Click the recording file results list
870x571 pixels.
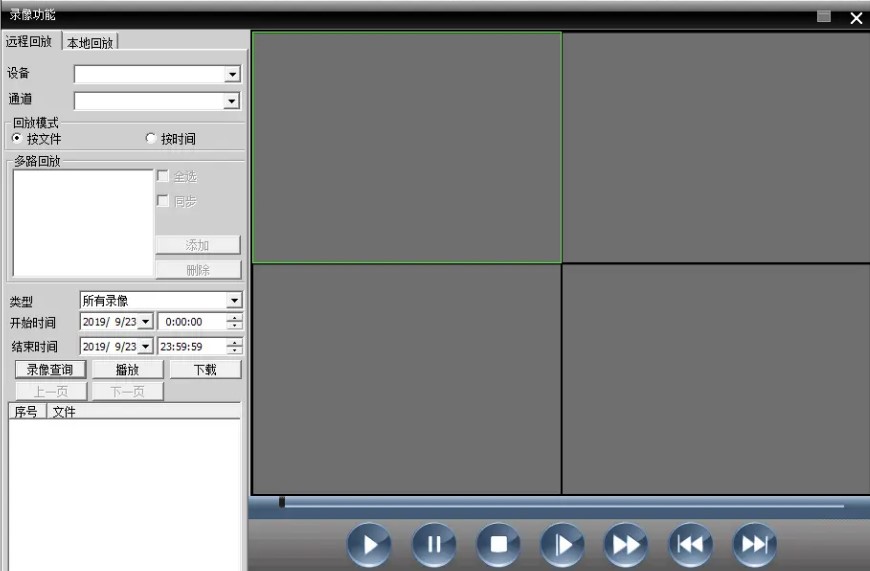pyautogui.click(x=125, y=495)
